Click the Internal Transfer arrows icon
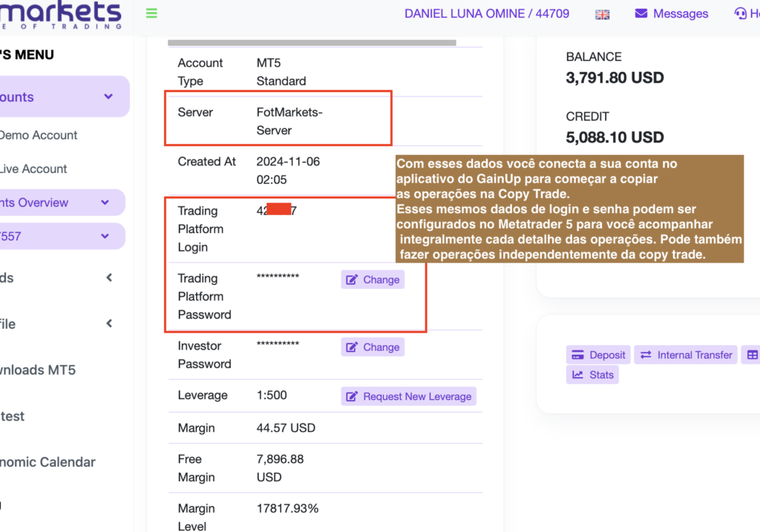This screenshot has height=532, width=760. 646,355
